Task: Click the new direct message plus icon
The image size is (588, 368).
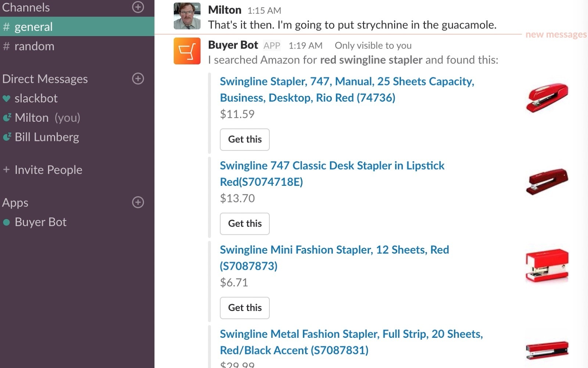Action: click(138, 78)
